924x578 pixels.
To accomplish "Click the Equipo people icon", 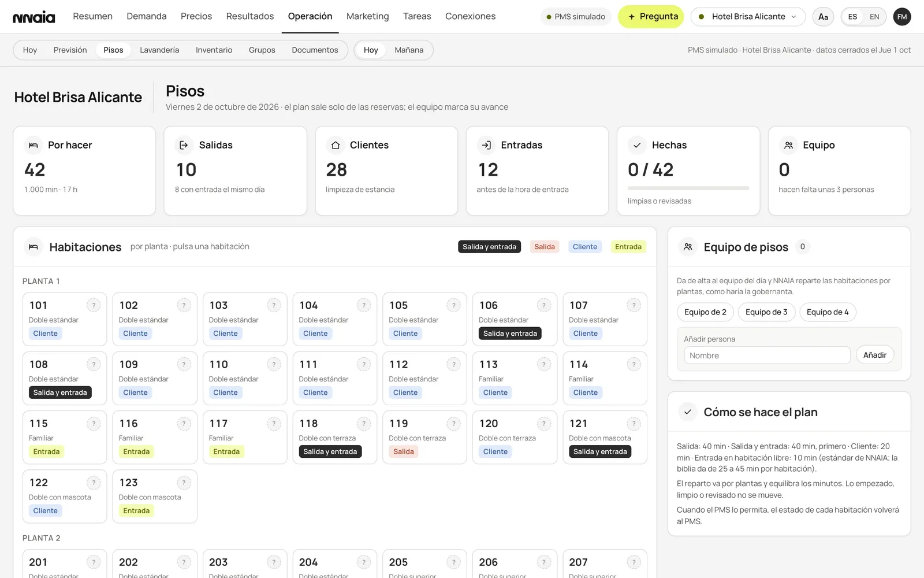I will pos(788,145).
